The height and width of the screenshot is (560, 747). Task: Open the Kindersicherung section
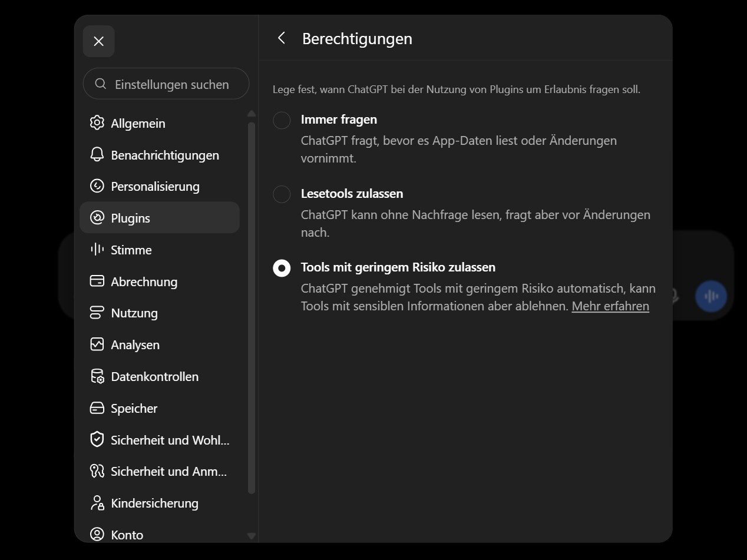(x=159, y=503)
